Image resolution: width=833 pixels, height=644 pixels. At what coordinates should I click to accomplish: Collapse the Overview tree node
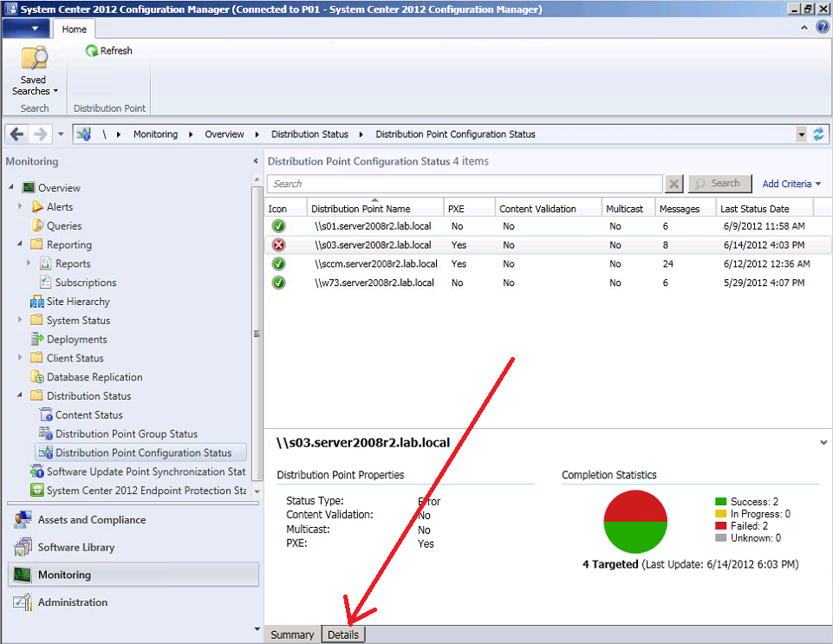11,187
